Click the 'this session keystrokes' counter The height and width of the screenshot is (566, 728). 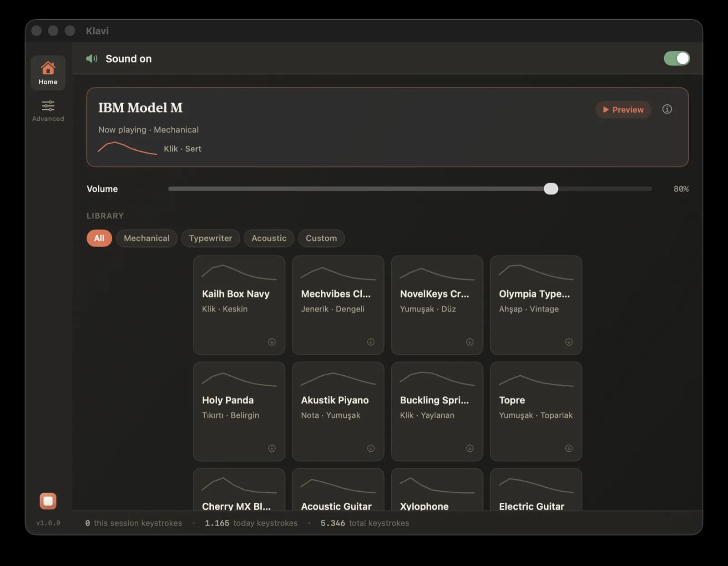tap(133, 523)
